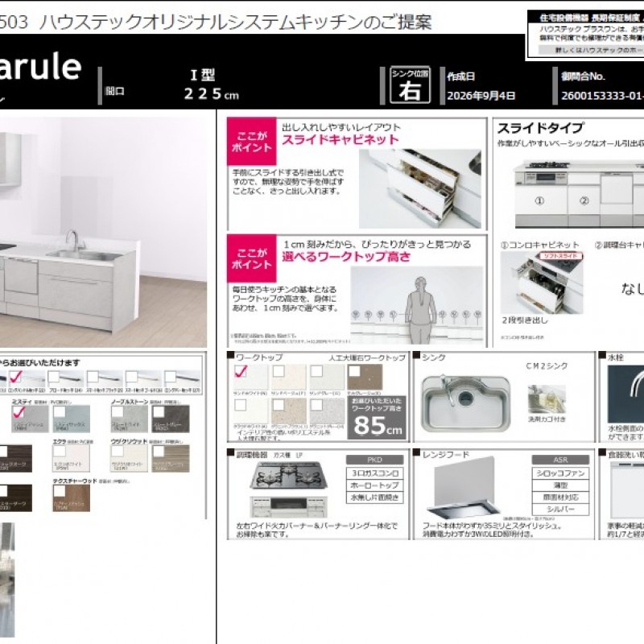Check the エクラ white door color box
Viewport: 644px width, 644px height.
[x=60, y=452]
